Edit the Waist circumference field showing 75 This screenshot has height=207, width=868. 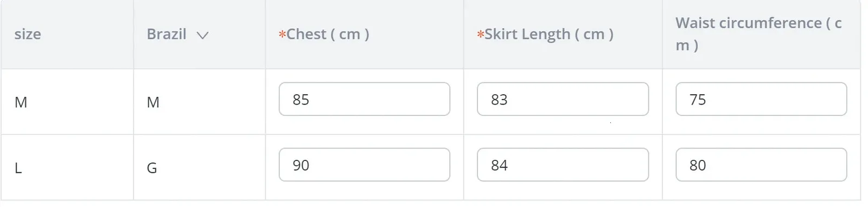coord(761,99)
